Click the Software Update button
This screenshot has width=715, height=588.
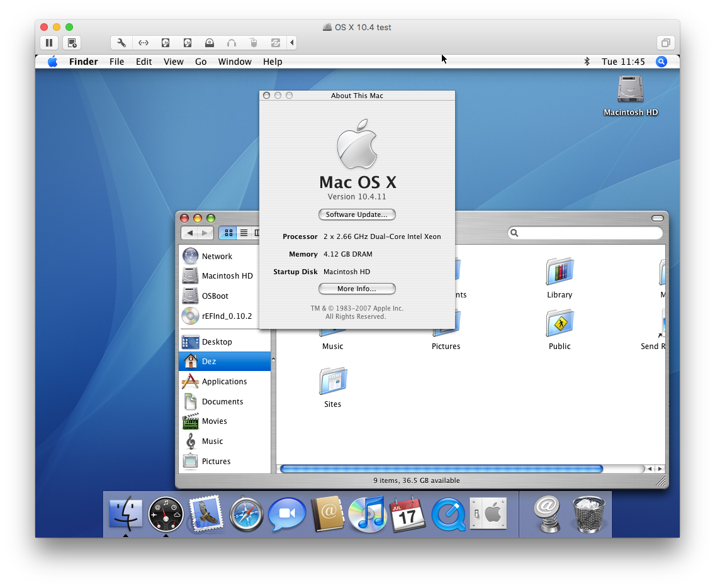point(357,214)
